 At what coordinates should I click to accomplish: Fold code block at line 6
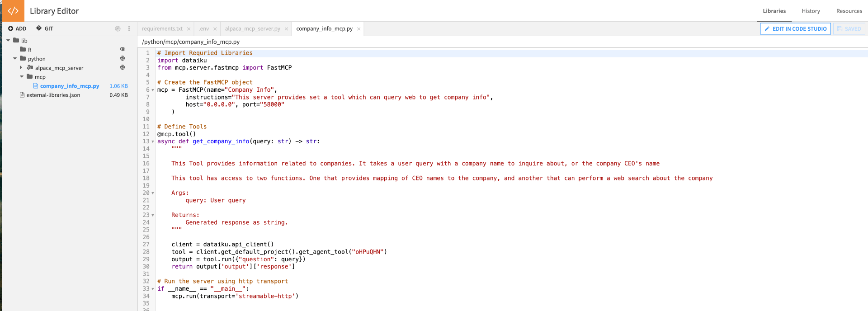pyautogui.click(x=153, y=90)
